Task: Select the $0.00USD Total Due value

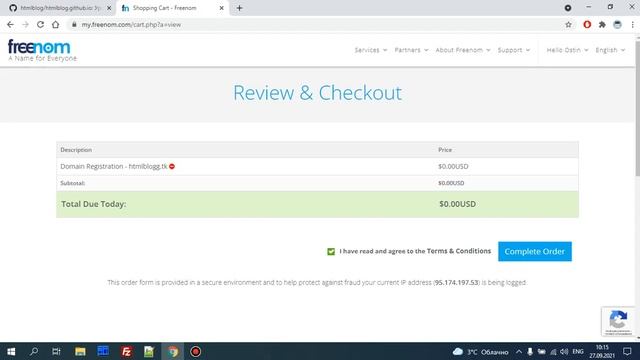Action: click(457, 204)
